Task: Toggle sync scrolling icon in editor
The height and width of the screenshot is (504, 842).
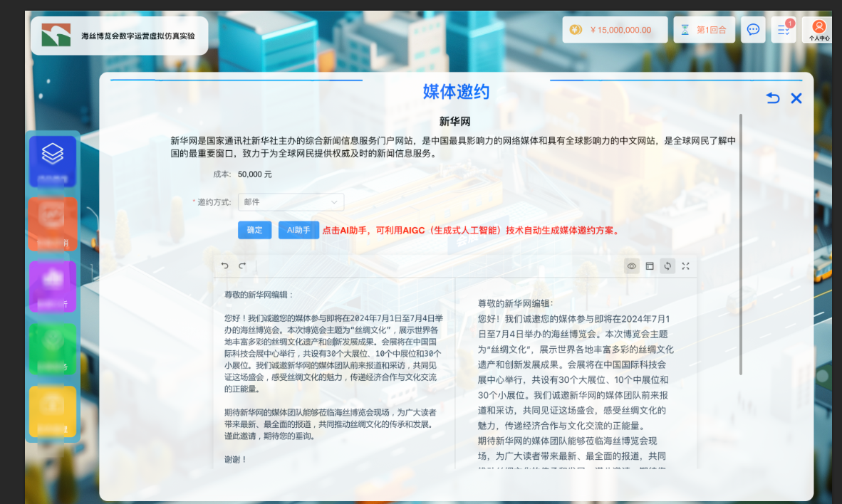Action: tap(667, 266)
